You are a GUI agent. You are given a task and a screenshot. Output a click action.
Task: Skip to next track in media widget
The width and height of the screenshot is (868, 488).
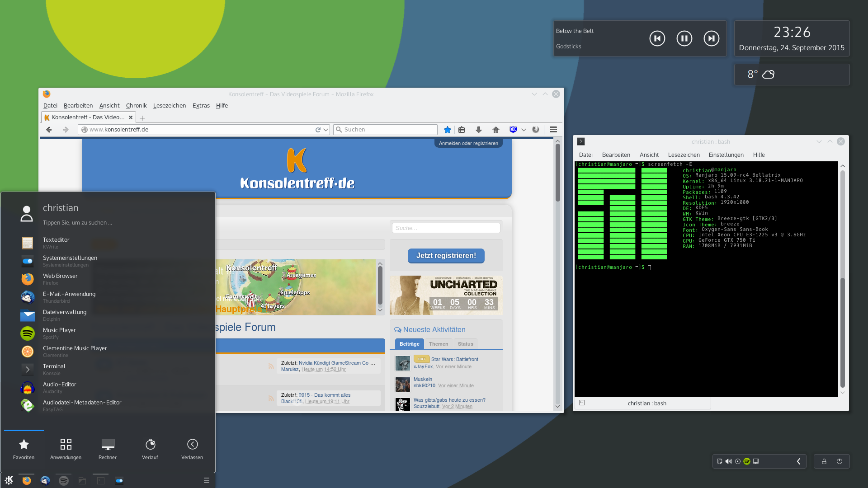coord(712,38)
